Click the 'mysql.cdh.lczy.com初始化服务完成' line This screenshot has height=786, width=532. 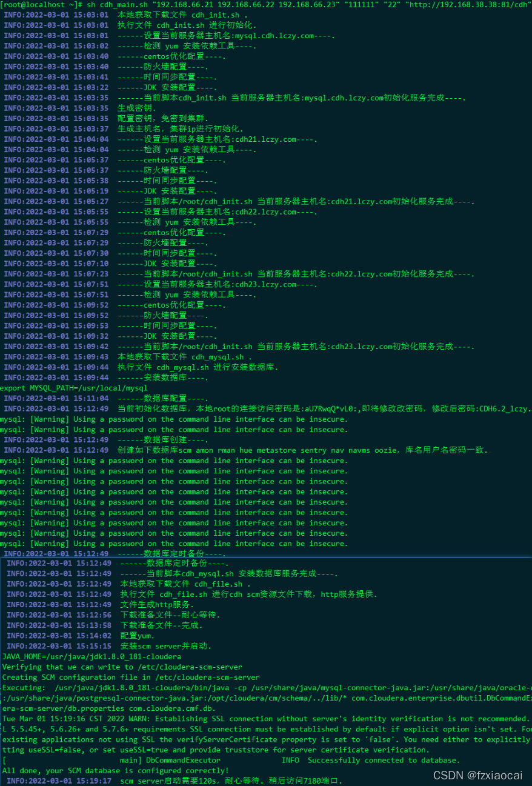pyautogui.click(x=234, y=98)
